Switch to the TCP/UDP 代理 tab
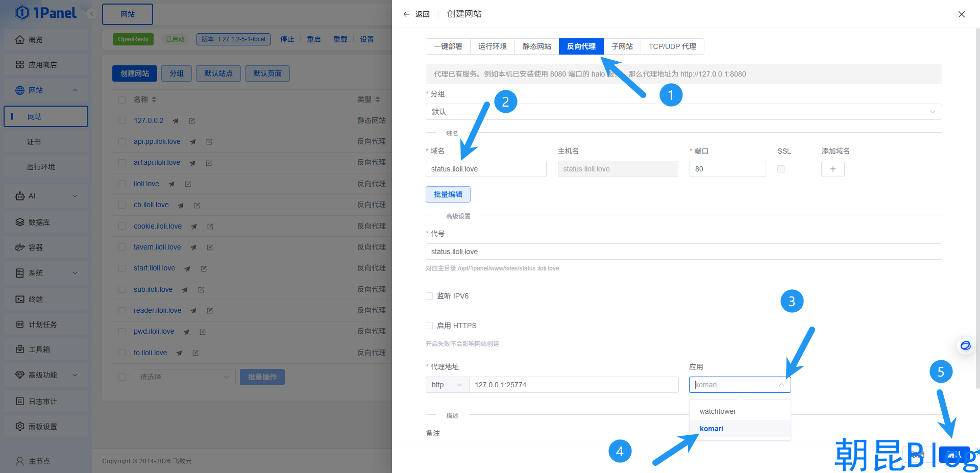 click(672, 46)
